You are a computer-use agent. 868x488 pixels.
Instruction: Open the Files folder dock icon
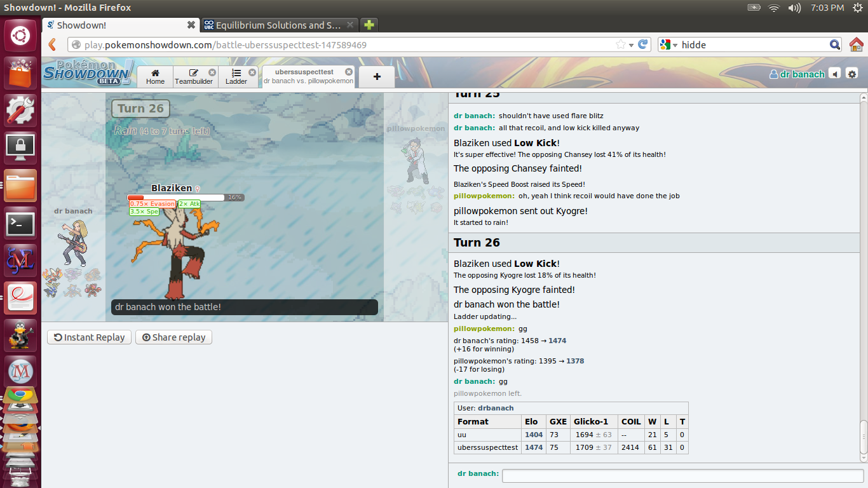(20, 185)
